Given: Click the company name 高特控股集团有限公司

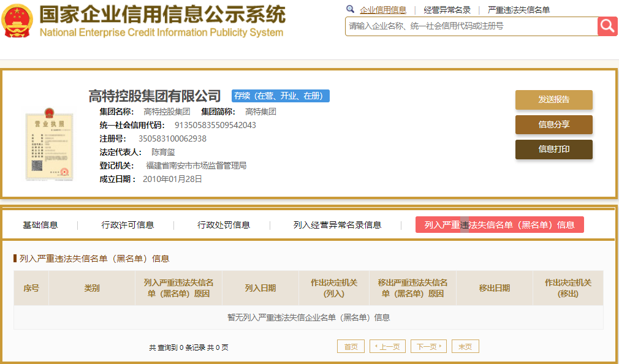Looking at the screenshot, I should [154, 96].
